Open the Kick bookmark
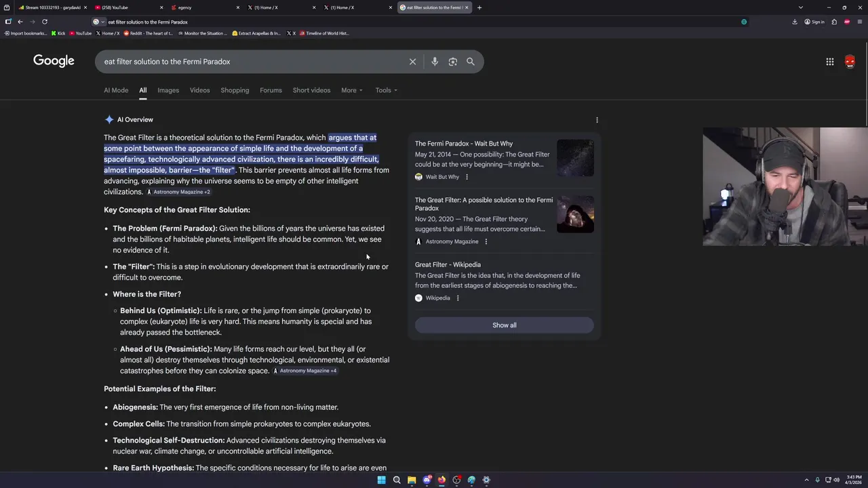Image resolution: width=868 pixels, height=488 pixels. tap(58, 33)
